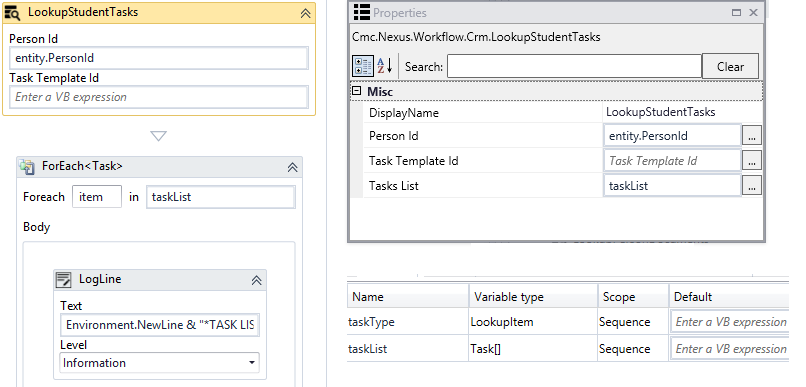Open expression editor for Tasks List

[x=752, y=186]
